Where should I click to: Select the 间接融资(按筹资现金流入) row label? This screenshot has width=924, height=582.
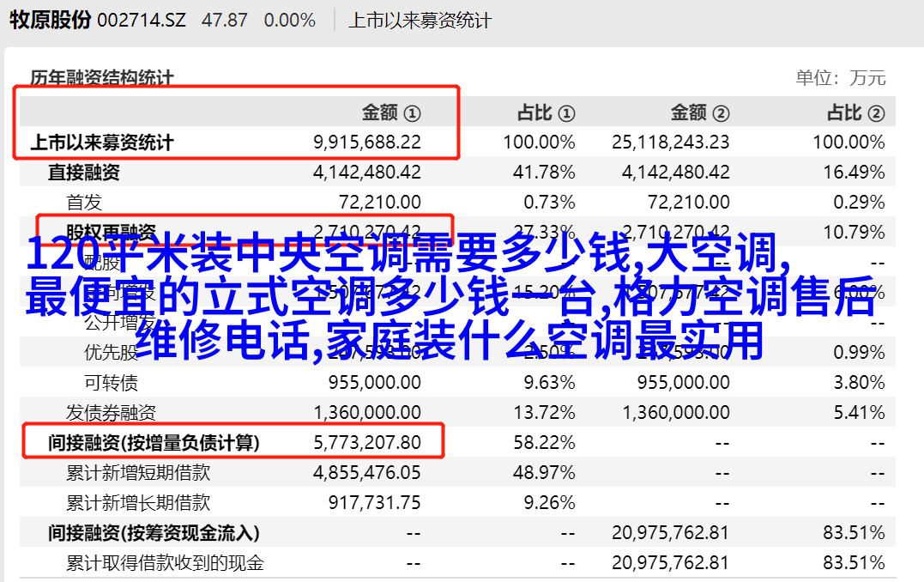pyautogui.click(x=154, y=533)
